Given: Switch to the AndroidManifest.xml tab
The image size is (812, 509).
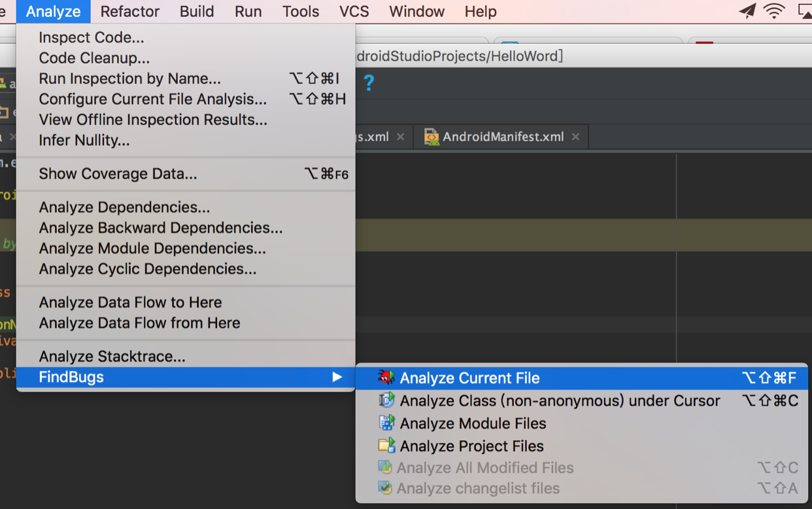Looking at the screenshot, I should pyautogui.click(x=503, y=137).
